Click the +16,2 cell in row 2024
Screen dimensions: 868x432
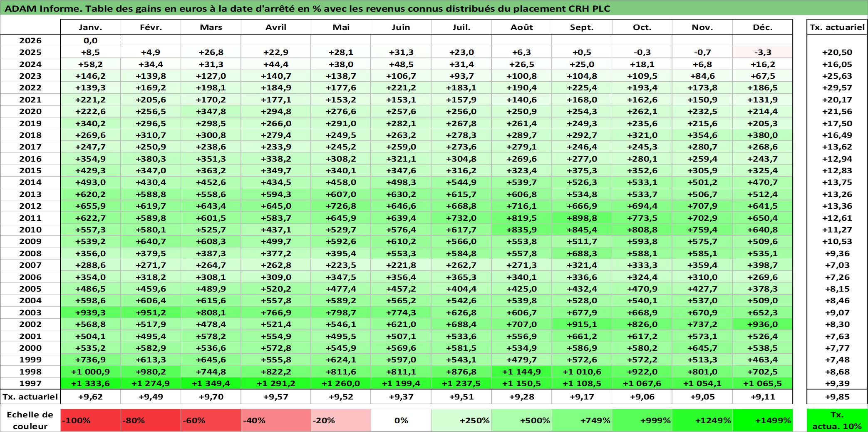point(763,64)
